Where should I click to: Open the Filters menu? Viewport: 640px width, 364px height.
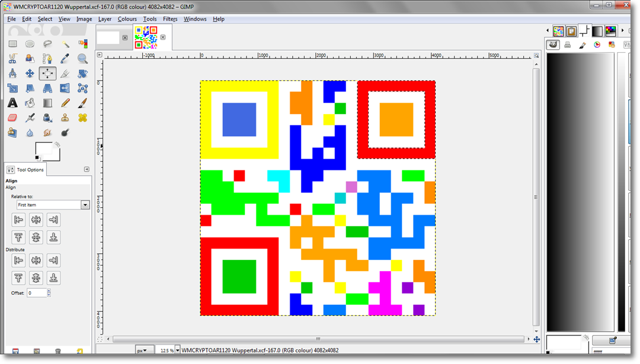point(170,19)
